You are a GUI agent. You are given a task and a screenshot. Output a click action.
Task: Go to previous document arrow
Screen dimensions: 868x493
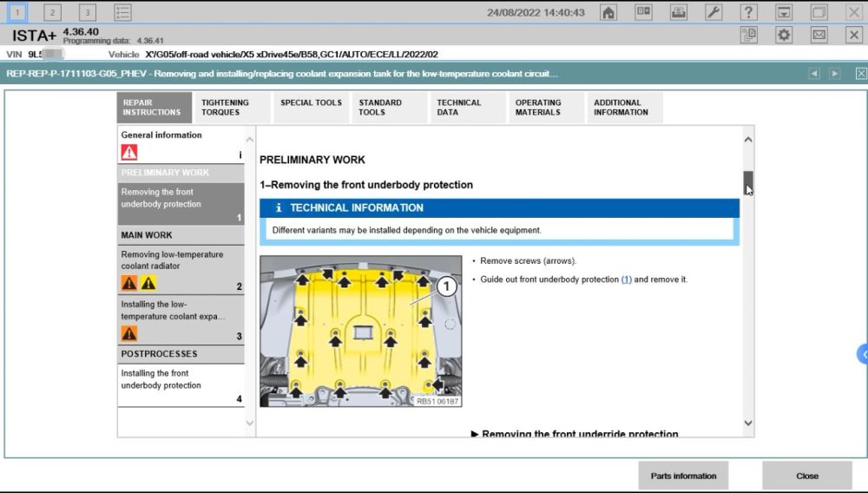coord(814,74)
